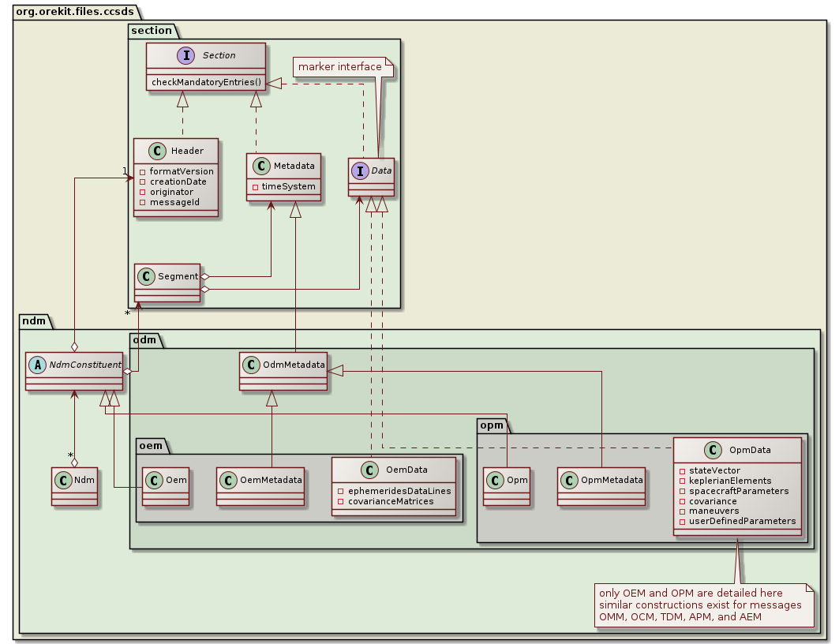Click the class icon on Segment

[x=146, y=277]
